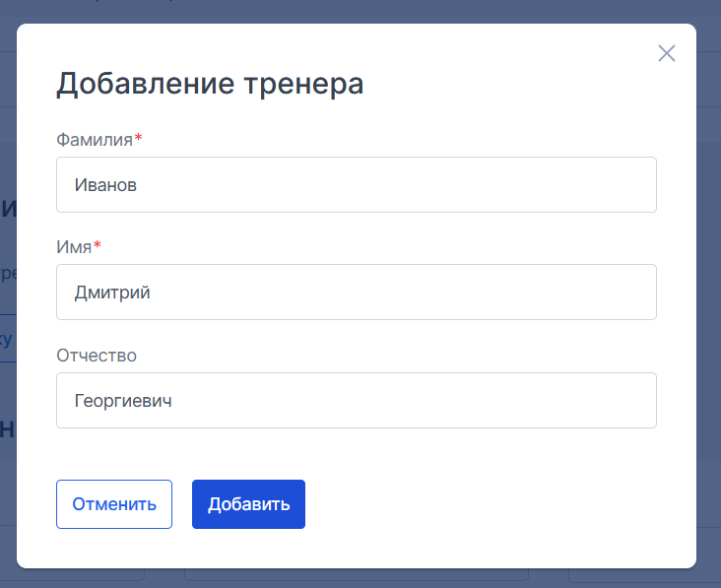
Task: Click the underlined link behind dialog's left edge
Action: click(6, 339)
